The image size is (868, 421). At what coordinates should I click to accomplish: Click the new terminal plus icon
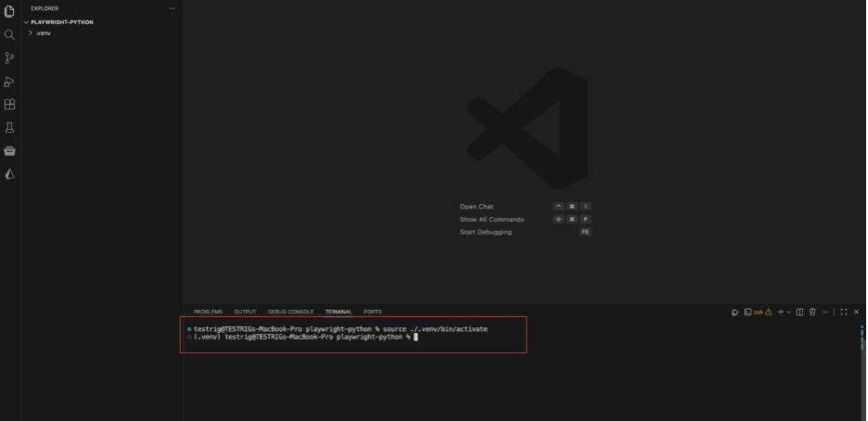click(781, 312)
